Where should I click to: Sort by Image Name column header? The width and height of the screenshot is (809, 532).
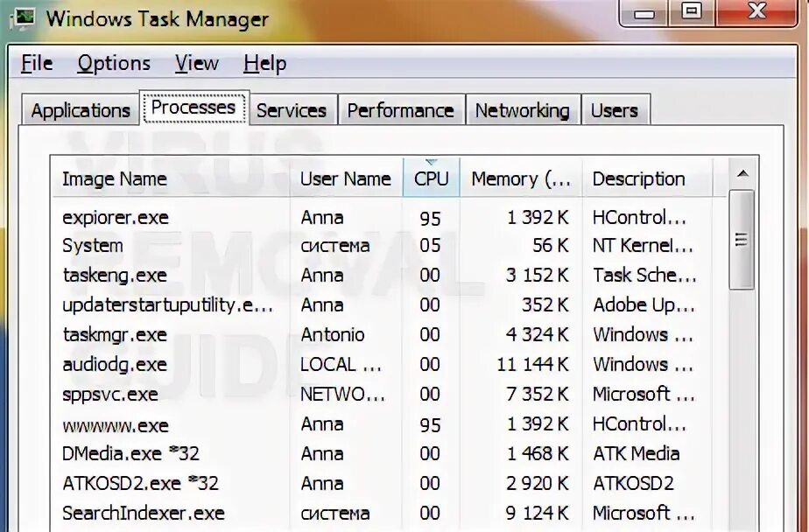click(171, 178)
